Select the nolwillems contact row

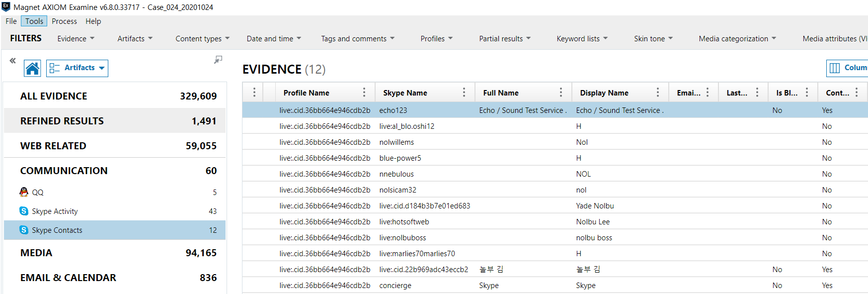coord(555,142)
